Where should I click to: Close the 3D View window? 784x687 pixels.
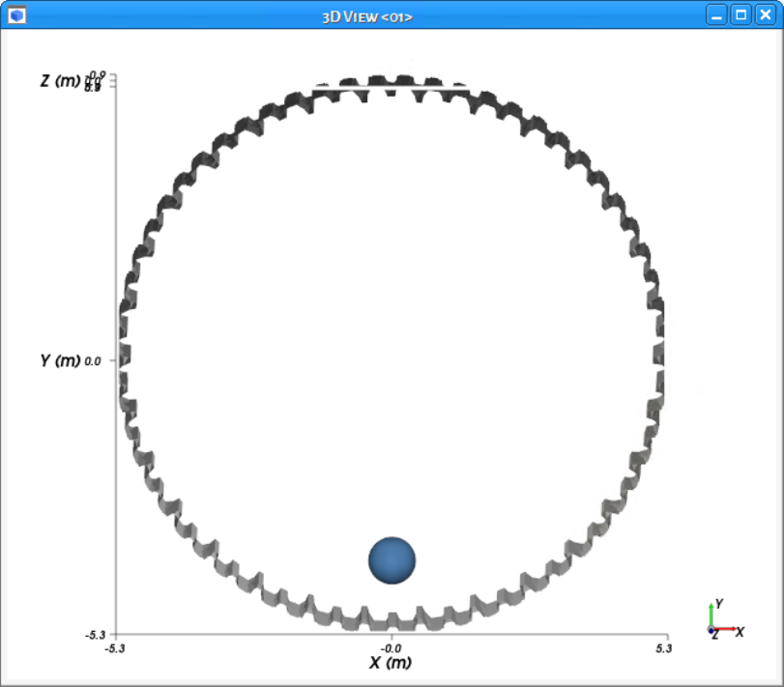766,15
